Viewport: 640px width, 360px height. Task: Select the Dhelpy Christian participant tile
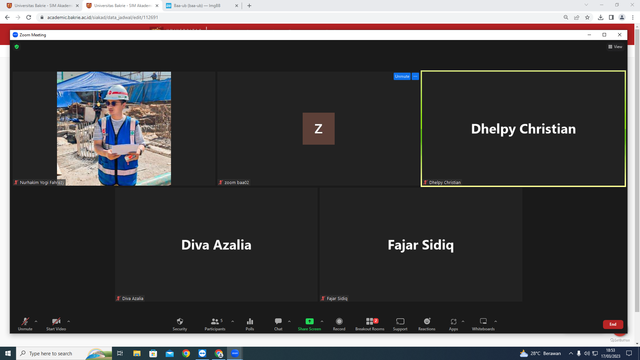pos(523,129)
